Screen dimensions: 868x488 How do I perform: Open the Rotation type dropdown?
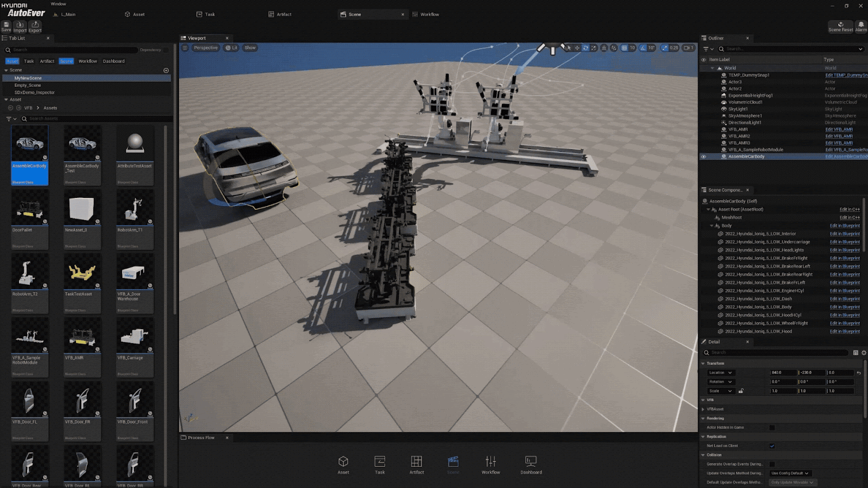coord(720,382)
